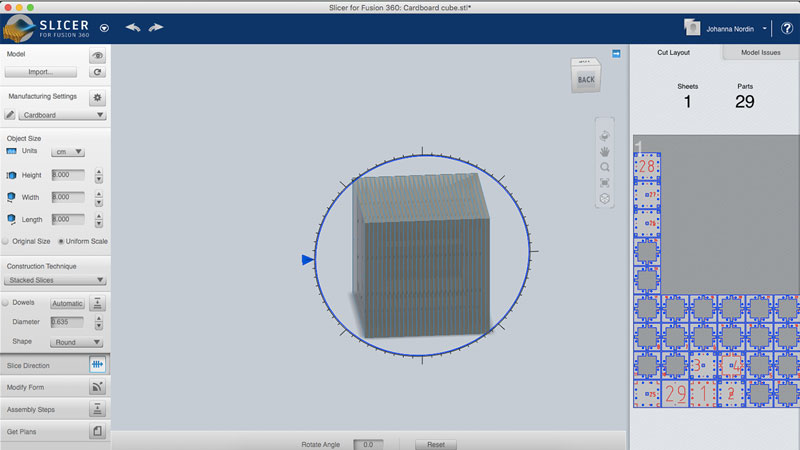This screenshot has height=450, width=800.
Task: Click the dowel placement icon beside Automatic
Action: click(x=97, y=303)
